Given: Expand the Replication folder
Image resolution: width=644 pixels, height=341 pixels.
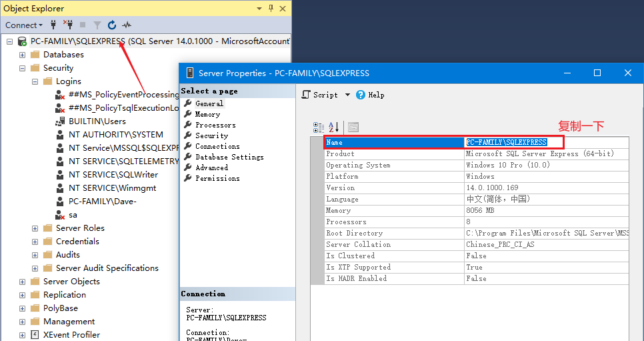Looking at the screenshot, I should tap(23, 296).
